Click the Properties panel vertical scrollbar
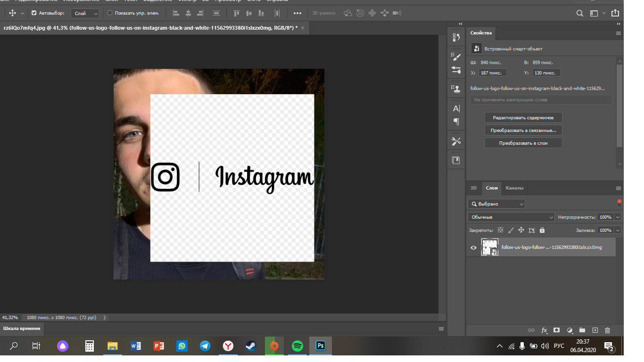Image resolution: width=644 pixels, height=362 pixels. click(x=619, y=106)
